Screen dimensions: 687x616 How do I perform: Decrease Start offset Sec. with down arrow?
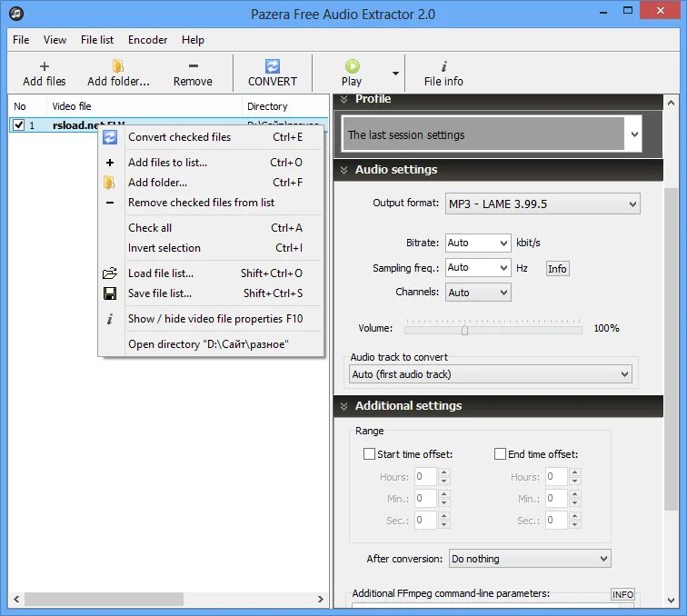pos(444,524)
